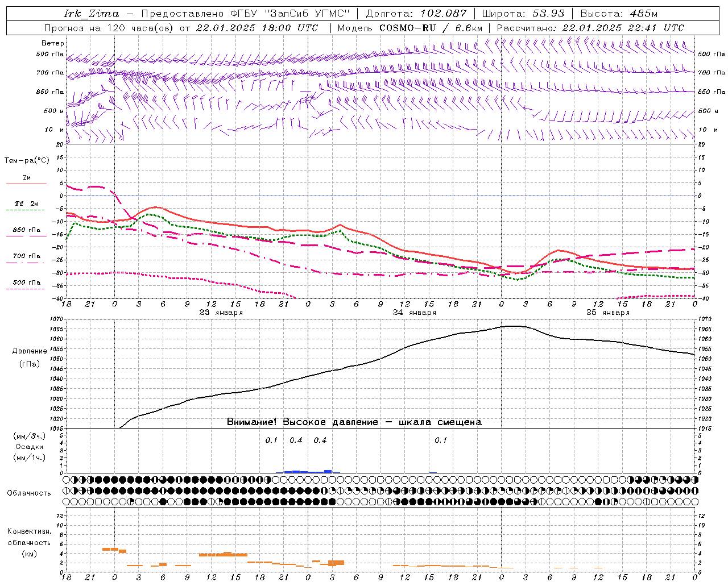Click the 'Ветер' wind panel label
This screenshot has height=582, width=728.
pos(53,43)
